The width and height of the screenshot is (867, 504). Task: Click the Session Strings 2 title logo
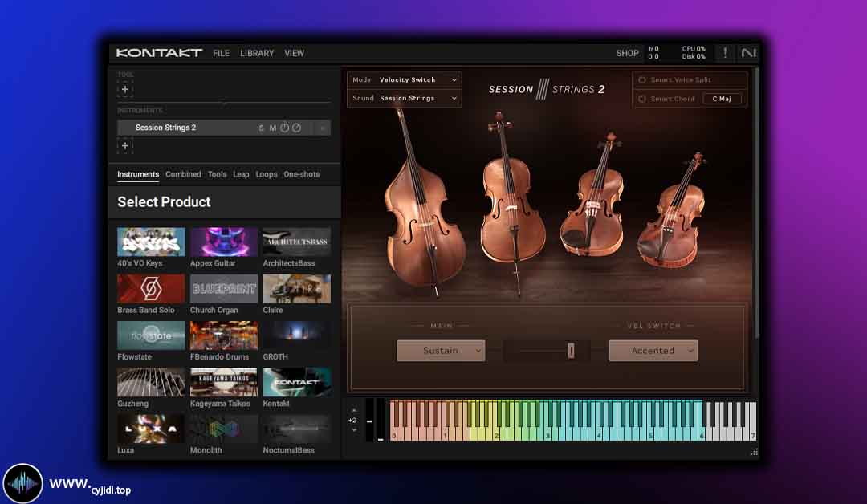click(547, 90)
